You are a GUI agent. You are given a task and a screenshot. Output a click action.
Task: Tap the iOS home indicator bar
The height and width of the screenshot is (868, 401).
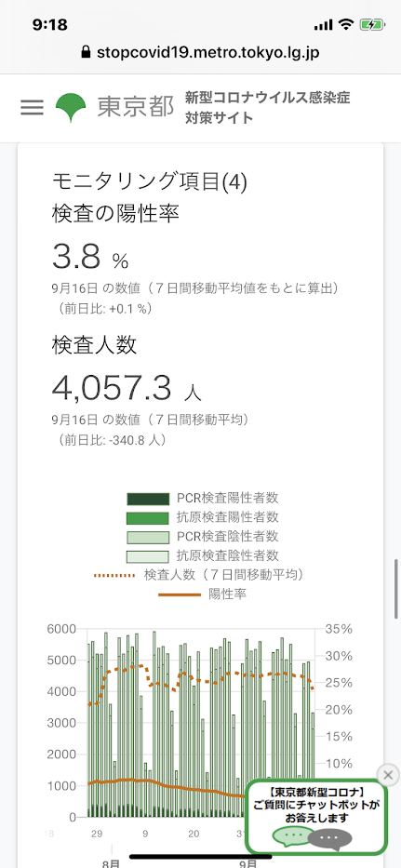click(x=201, y=856)
